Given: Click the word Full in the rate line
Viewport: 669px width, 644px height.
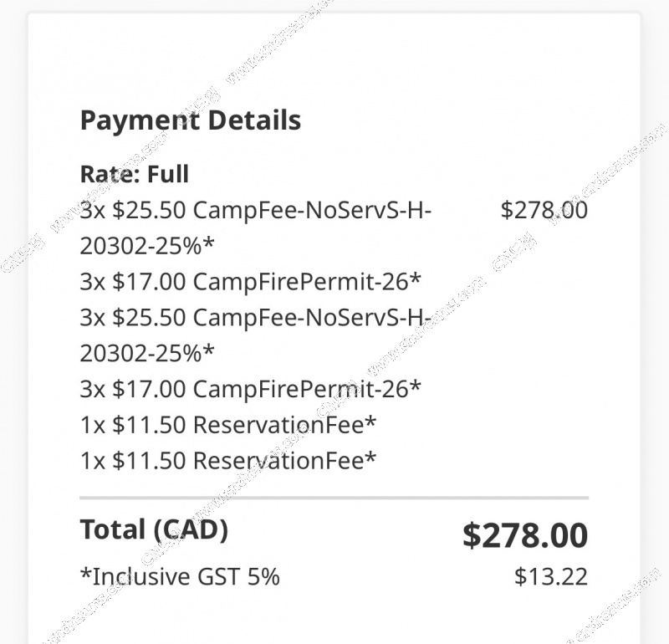Looking at the screenshot, I should click(168, 174).
